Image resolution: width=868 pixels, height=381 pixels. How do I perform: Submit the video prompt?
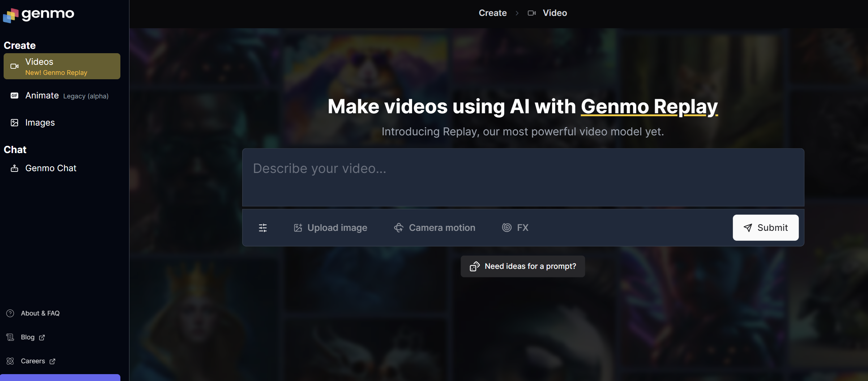coord(766,228)
